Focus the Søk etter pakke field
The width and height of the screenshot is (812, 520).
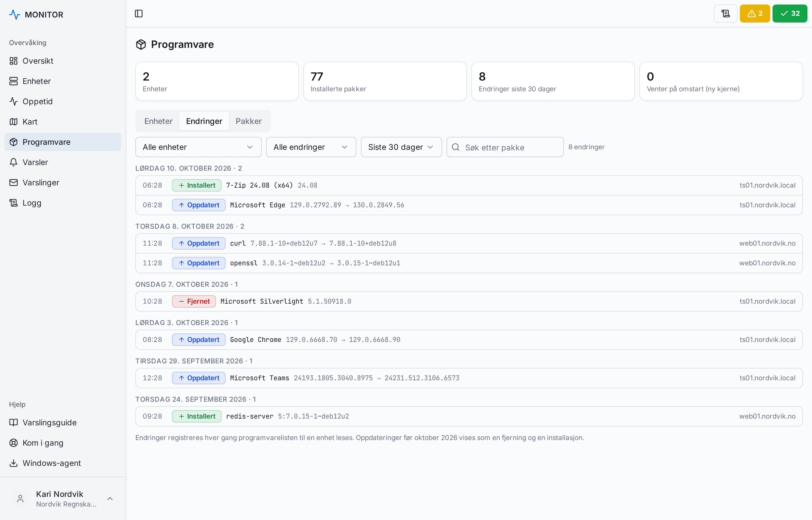coord(505,147)
